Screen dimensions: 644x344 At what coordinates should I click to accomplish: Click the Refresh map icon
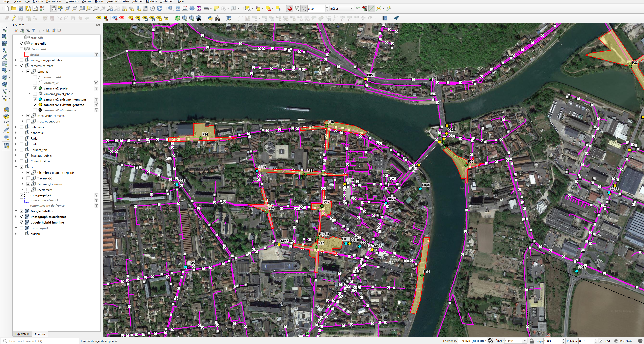click(159, 9)
